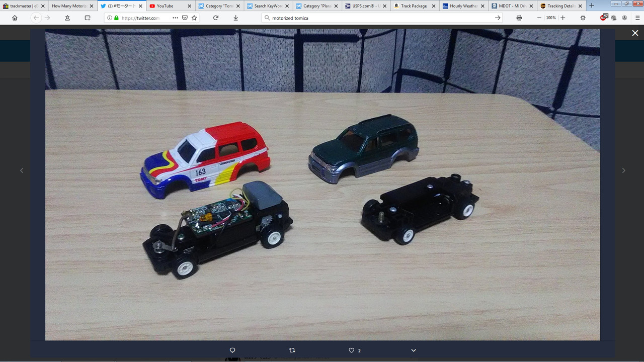Show the next image
The image size is (644, 362).
pos(623,170)
